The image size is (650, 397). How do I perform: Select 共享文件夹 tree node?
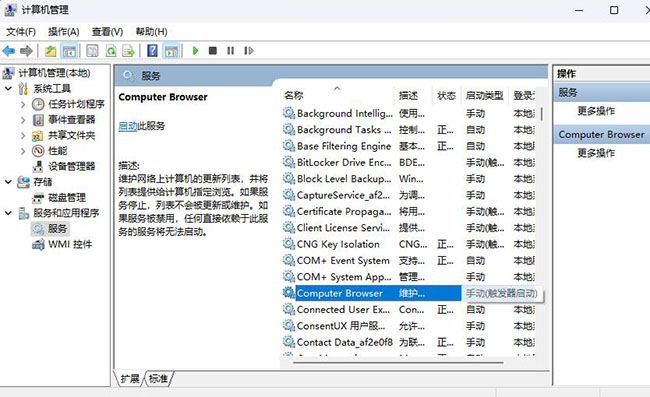[72, 135]
